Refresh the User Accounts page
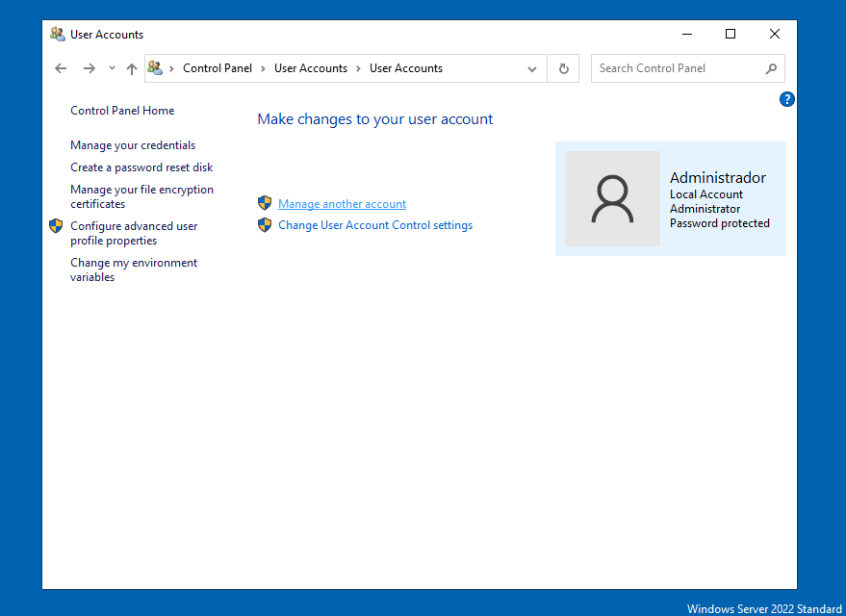The width and height of the screenshot is (846, 616). point(563,68)
